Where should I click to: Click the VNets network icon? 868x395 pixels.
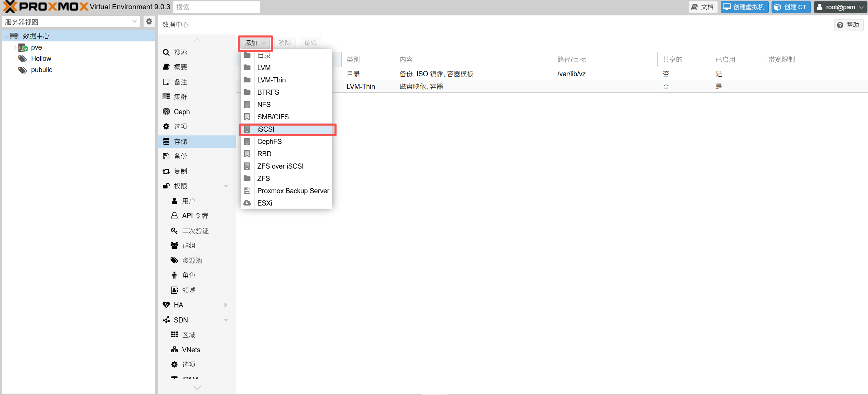[174, 350]
